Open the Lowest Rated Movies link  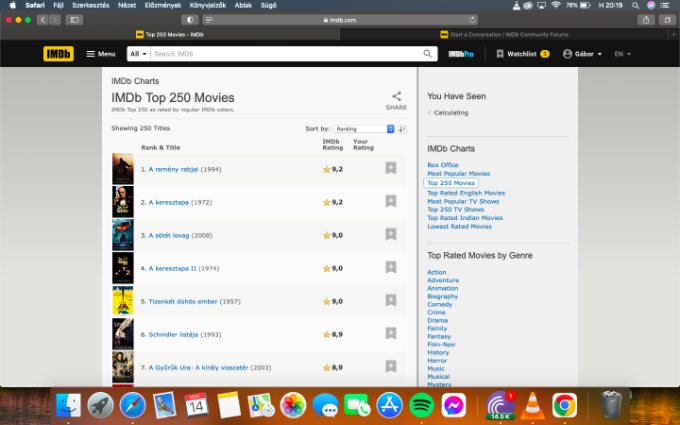coord(459,226)
